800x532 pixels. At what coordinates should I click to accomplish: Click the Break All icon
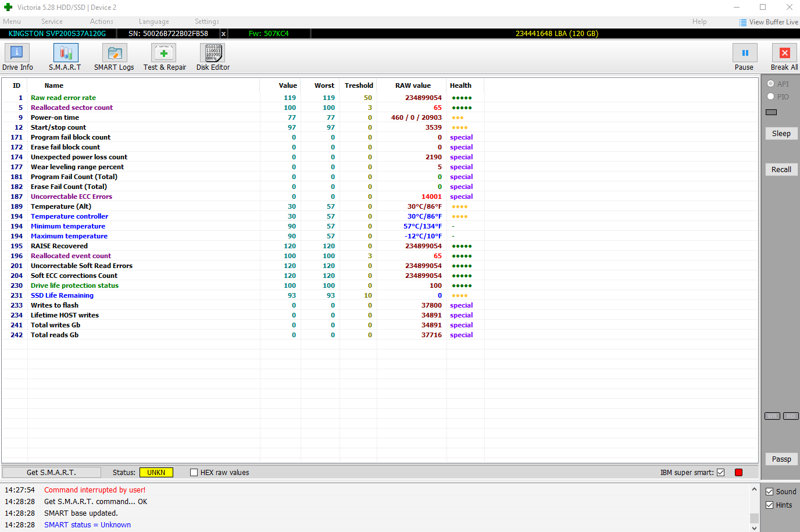784,53
